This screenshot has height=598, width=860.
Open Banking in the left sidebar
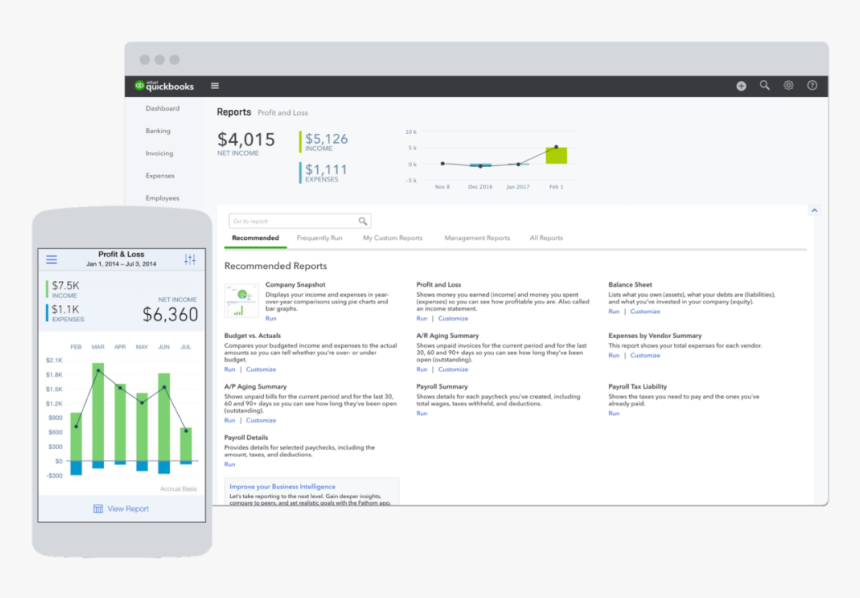tap(158, 131)
